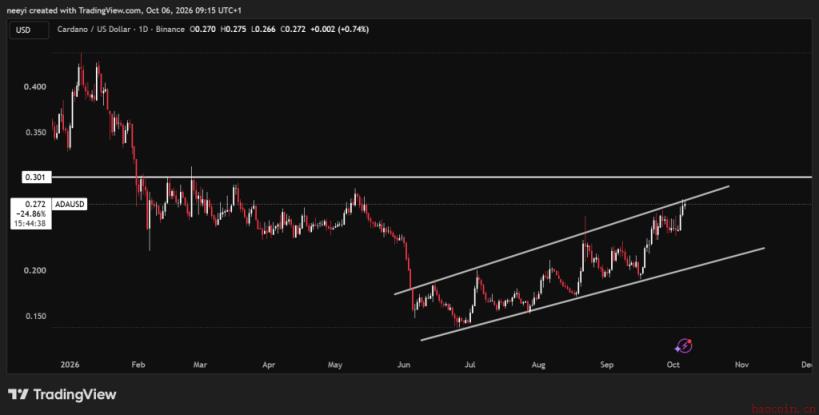Click the Apr label on time axis

coord(268,365)
